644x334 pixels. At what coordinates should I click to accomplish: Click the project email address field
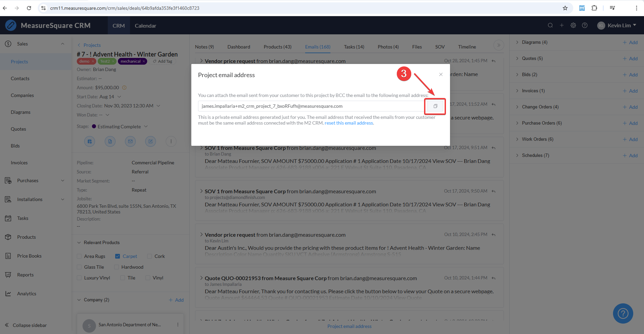pyautogui.click(x=313, y=106)
